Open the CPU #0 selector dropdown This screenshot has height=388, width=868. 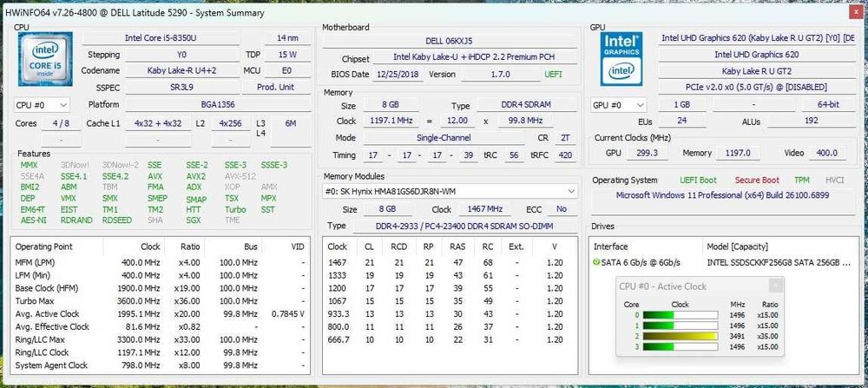(x=42, y=105)
